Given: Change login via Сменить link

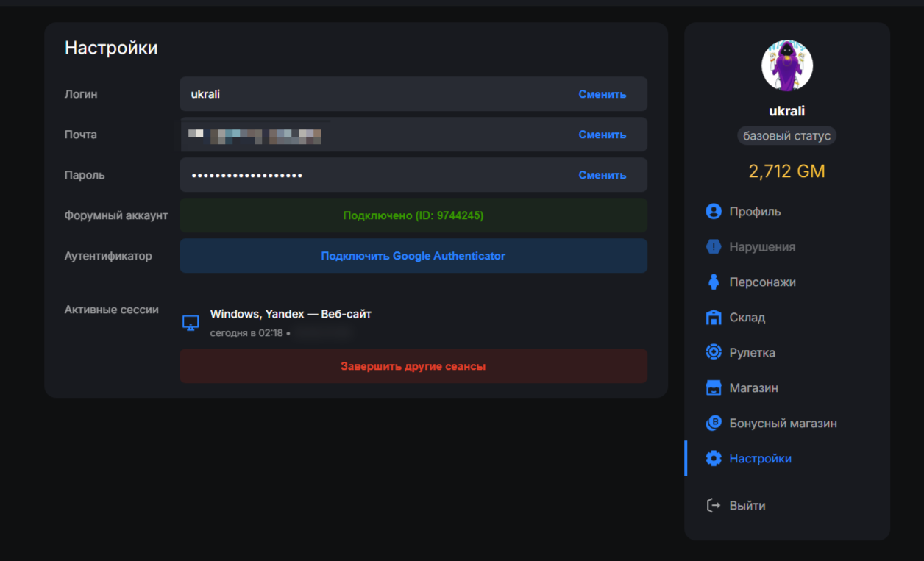Looking at the screenshot, I should click(x=602, y=94).
